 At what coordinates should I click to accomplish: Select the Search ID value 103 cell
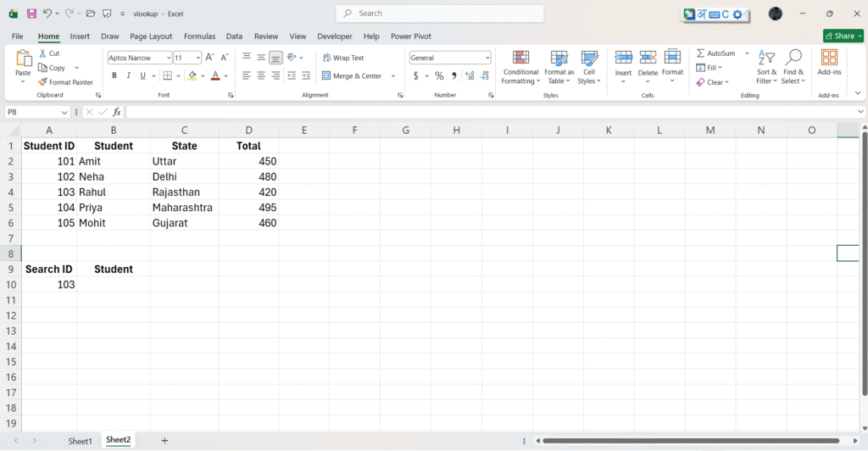tap(49, 285)
